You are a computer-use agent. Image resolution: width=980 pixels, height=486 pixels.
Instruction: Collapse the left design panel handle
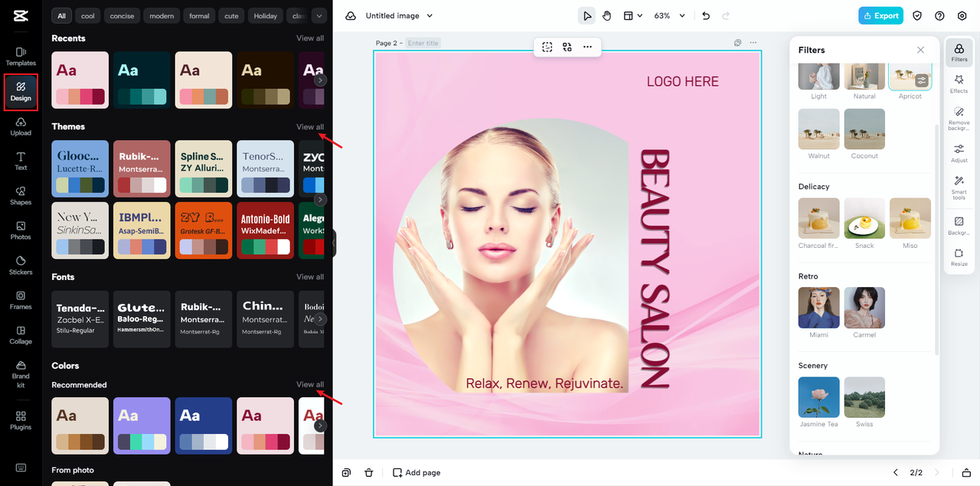(334, 243)
